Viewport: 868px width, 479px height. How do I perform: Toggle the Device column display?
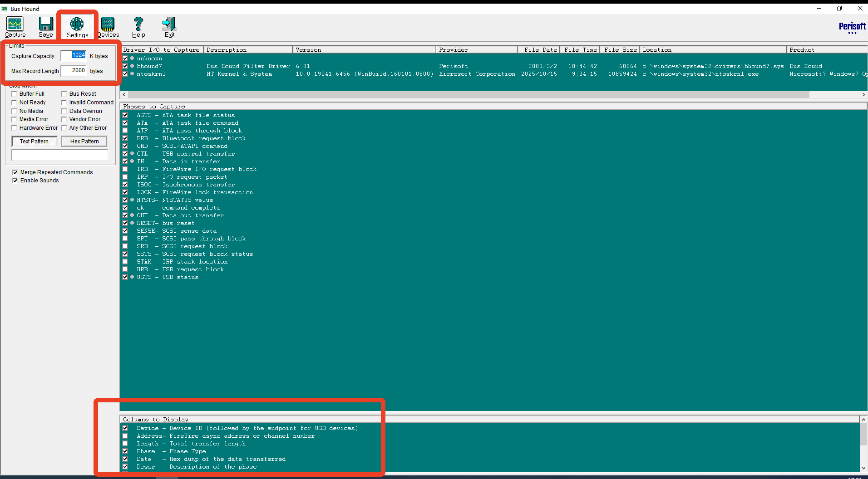125,428
